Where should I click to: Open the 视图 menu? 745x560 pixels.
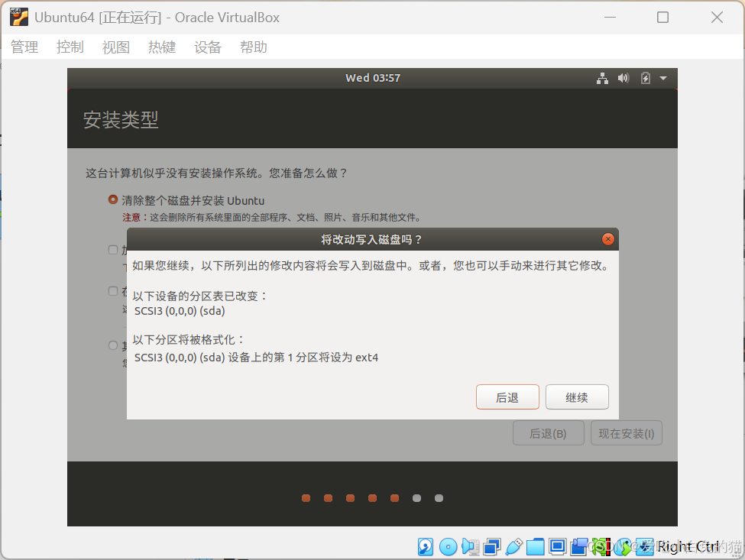click(x=116, y=47)
